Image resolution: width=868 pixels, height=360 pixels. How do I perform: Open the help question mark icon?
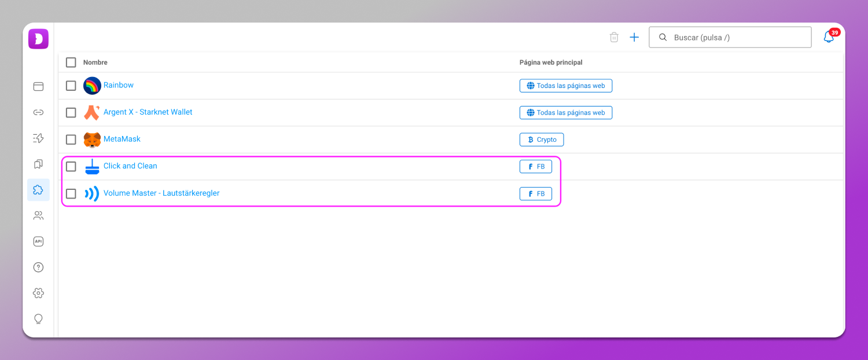pos(38,267)
